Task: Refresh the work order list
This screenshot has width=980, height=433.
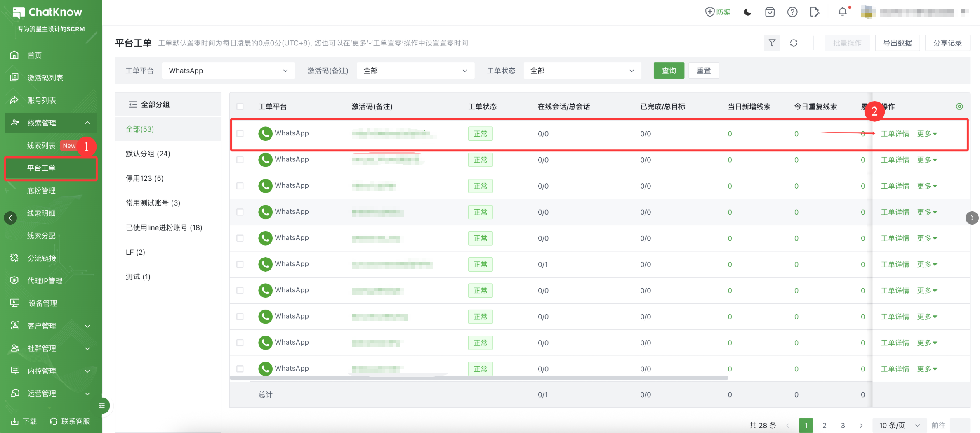Action: [794, 43]
